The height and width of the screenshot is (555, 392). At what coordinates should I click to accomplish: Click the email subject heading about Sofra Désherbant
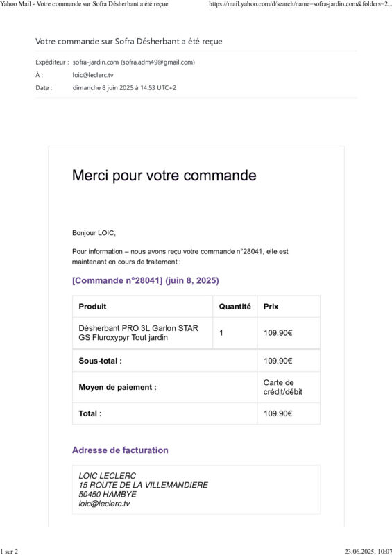pyautogui.click(x=129, y=42)
